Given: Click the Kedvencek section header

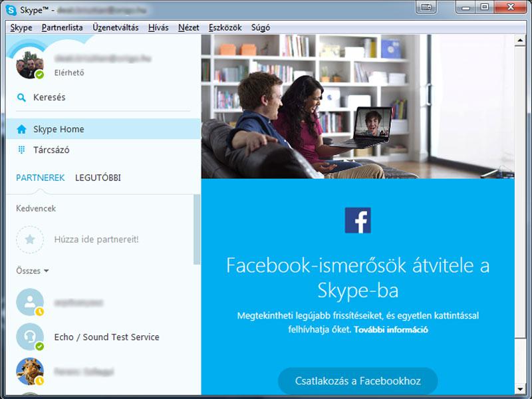Looking at the screenshot, I should click(x=36, y=208).
